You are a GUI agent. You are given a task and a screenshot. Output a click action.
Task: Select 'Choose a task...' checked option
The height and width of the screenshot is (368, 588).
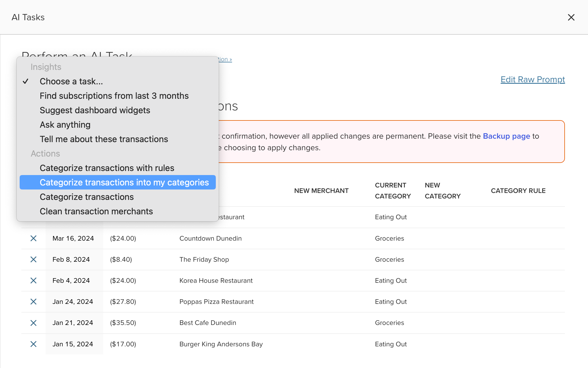point(71,81)
